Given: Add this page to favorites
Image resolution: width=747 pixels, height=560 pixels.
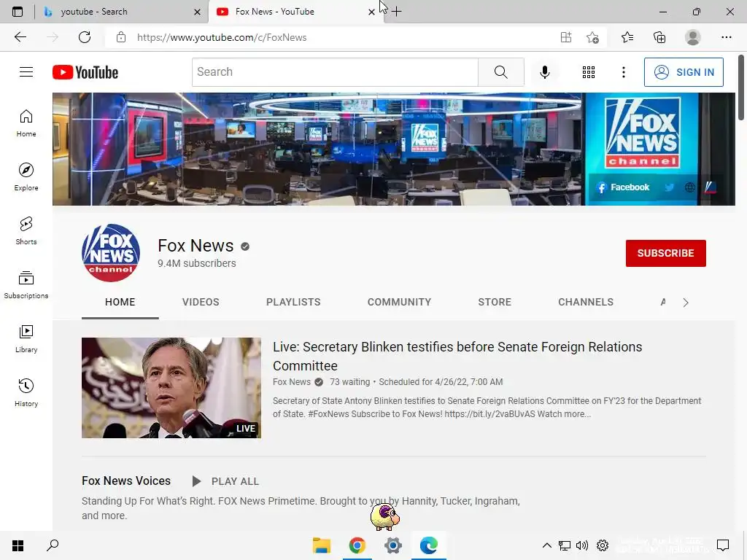Looking at the screenshot, I should (592, 37).
